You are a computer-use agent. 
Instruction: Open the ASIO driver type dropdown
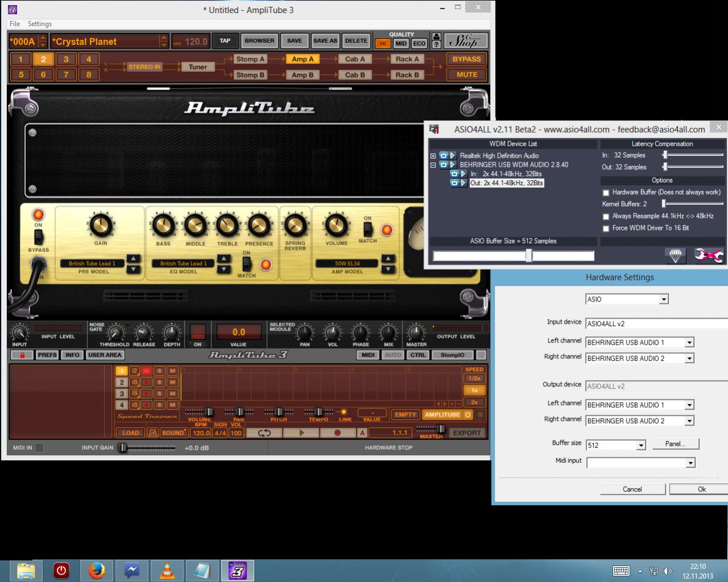[663, 299]
